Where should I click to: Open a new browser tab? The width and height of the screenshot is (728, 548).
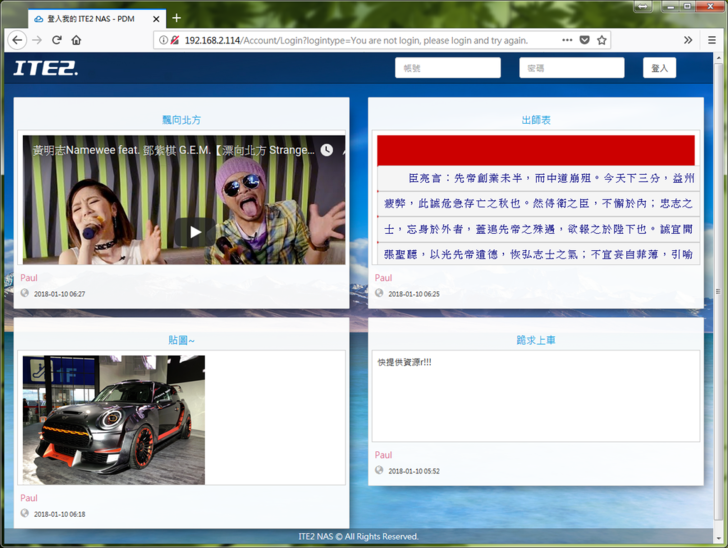[x=177, y=18]
